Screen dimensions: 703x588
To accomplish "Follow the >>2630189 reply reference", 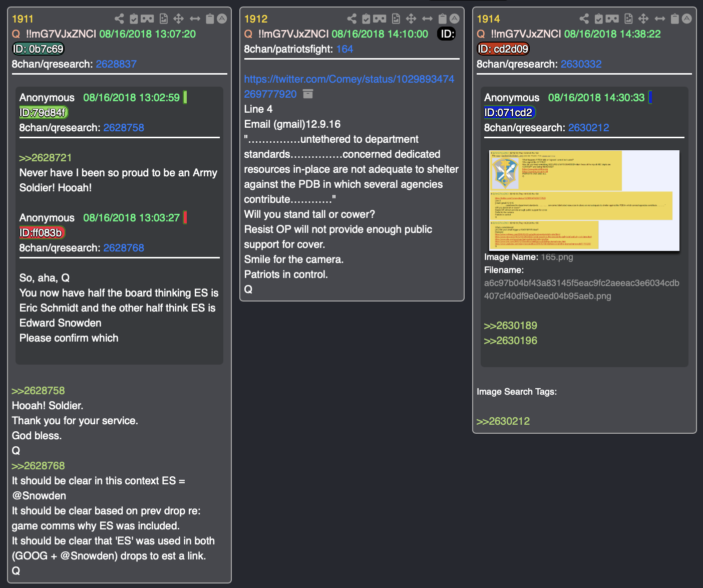I will 510,326.
